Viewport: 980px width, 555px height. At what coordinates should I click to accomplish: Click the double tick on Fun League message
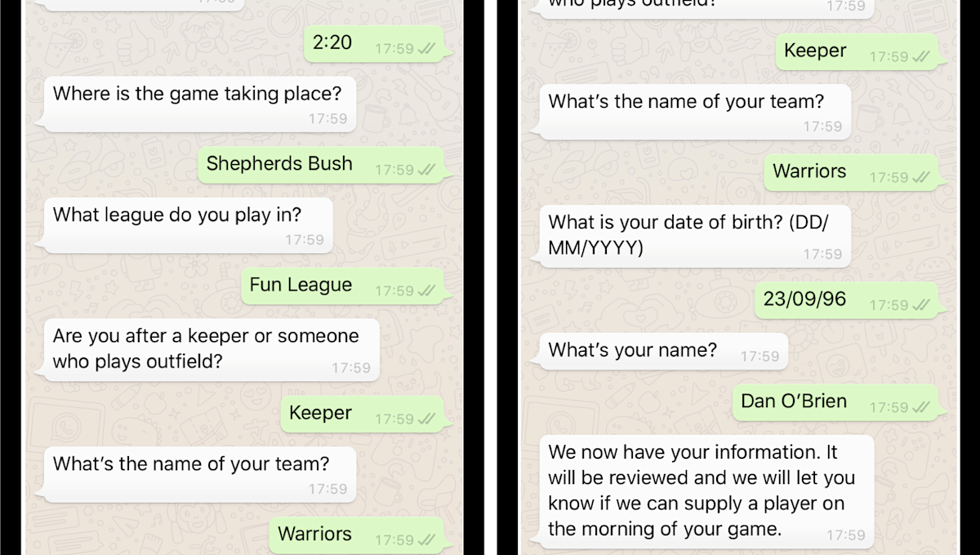point(427,291)
